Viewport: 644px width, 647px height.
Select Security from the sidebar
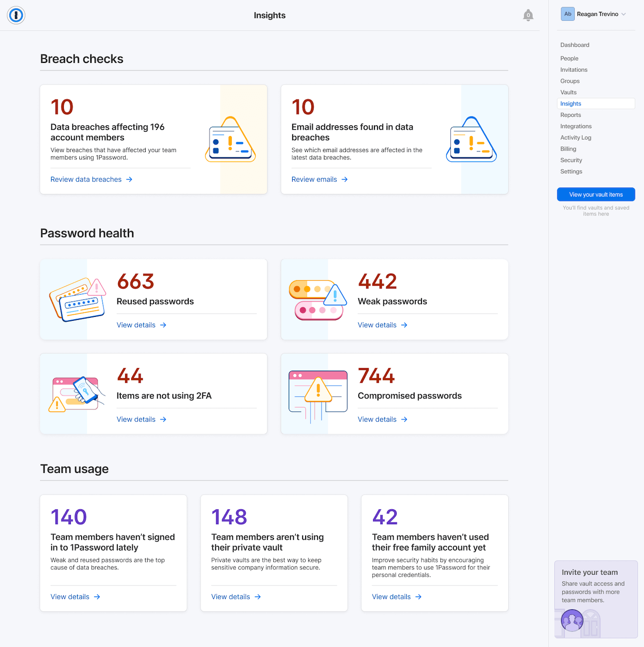pyautogui.click(x=571, y=160)
